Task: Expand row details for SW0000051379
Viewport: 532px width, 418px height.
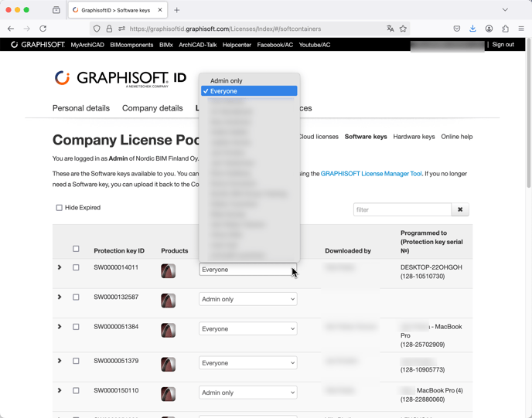Action: (60, 361)
